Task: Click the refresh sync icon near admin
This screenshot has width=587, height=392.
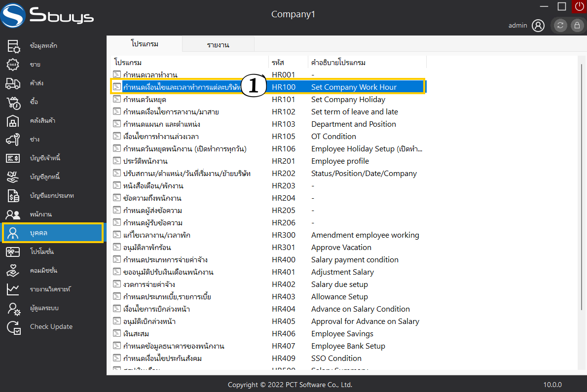Action: pos(560,26)
